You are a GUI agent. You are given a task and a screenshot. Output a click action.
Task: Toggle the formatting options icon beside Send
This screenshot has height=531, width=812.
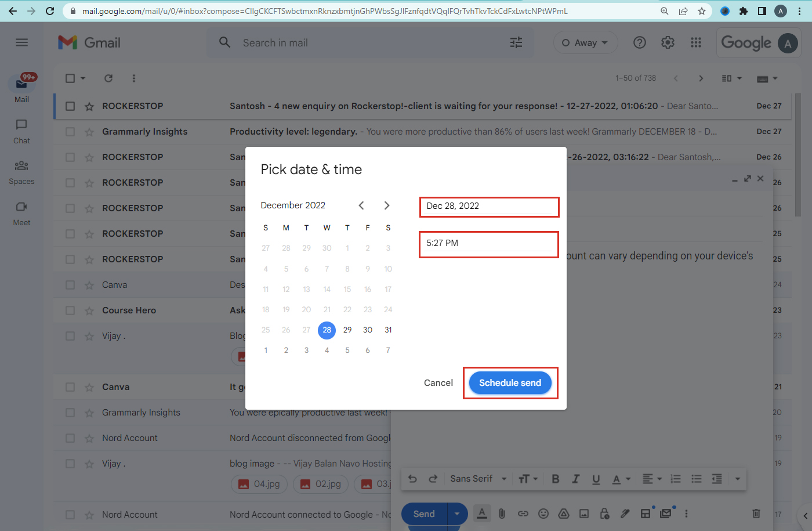pyautogui.click(x=482, y=514)
